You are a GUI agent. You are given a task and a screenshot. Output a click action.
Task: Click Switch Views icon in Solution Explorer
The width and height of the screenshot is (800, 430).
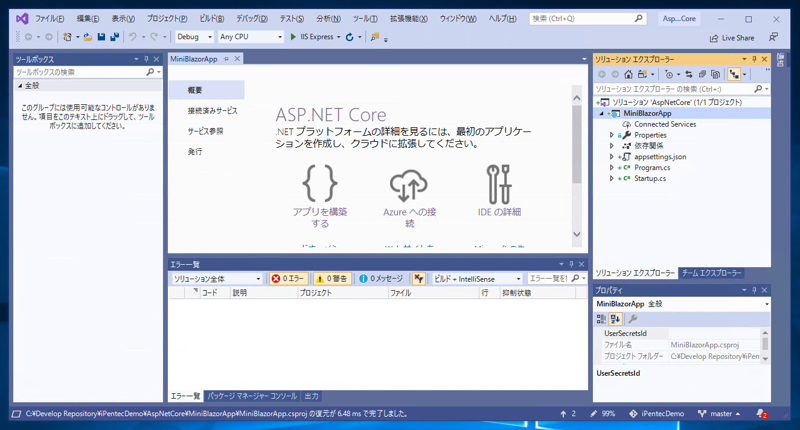(x=642, y=74)
